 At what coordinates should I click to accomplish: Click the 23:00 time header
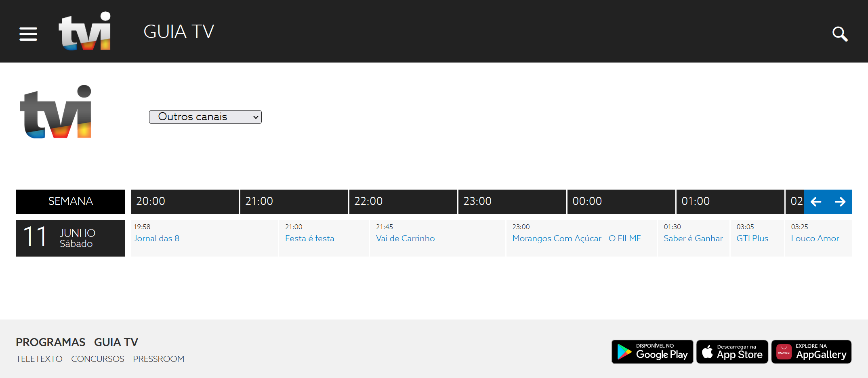512,201
